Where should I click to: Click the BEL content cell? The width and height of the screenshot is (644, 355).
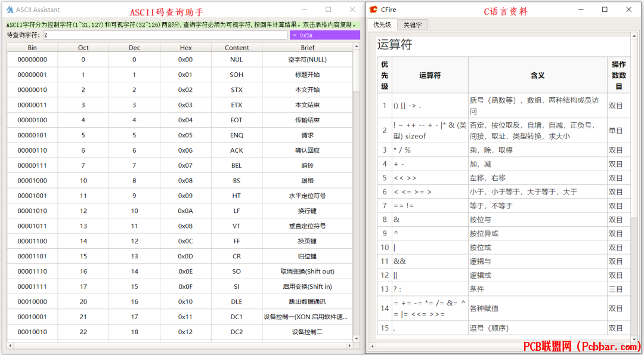[x=237, y=165]
